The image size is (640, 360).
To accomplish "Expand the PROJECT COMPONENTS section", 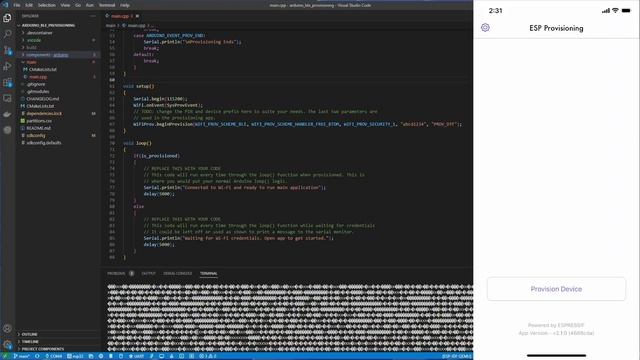I will click(x=57, y=349).
